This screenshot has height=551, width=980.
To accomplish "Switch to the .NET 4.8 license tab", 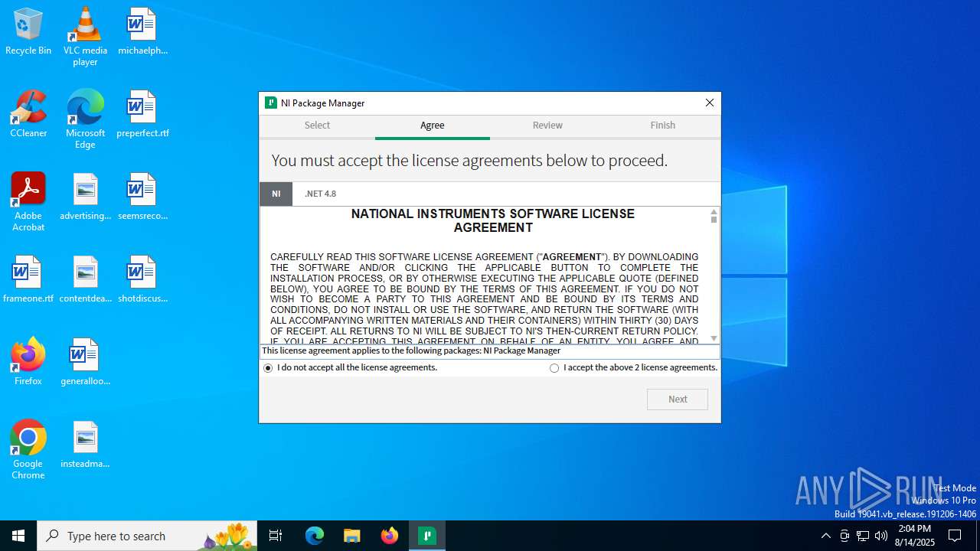I will click(x=320, y=194).
